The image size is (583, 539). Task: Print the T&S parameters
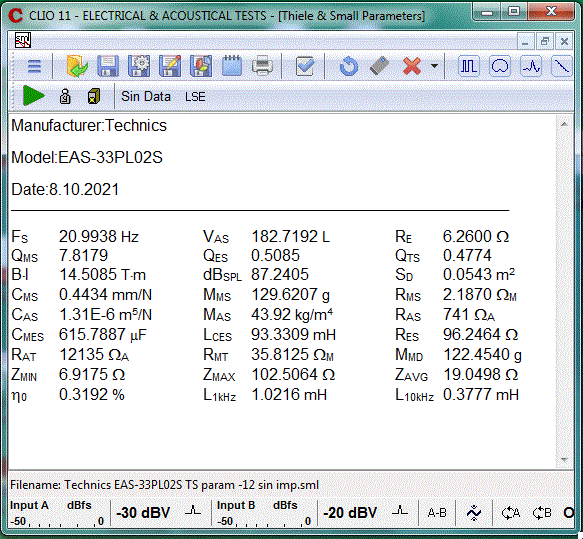click(262, 66)
